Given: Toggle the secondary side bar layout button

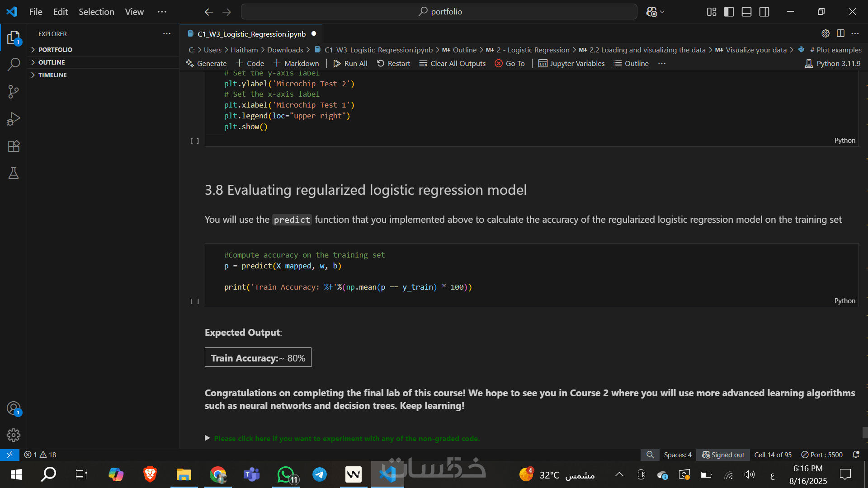Looking at the screenshot, I should point(764,12).
